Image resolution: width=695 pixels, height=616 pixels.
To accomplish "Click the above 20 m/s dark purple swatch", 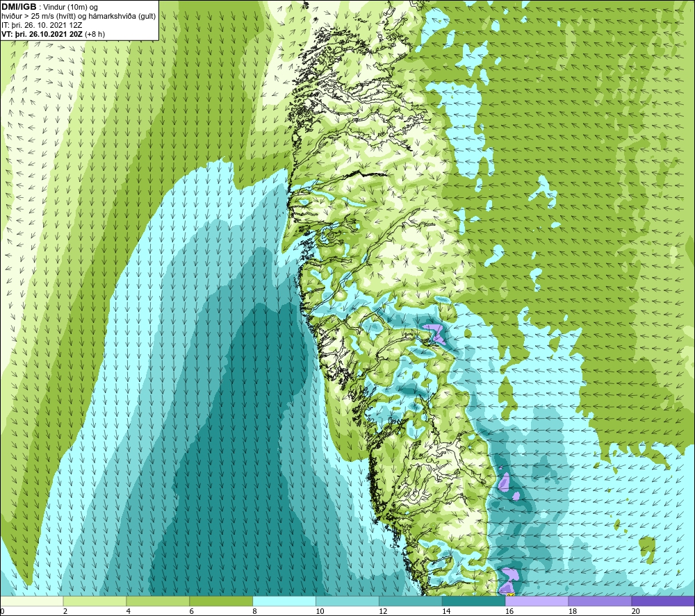I will [663, 601].
